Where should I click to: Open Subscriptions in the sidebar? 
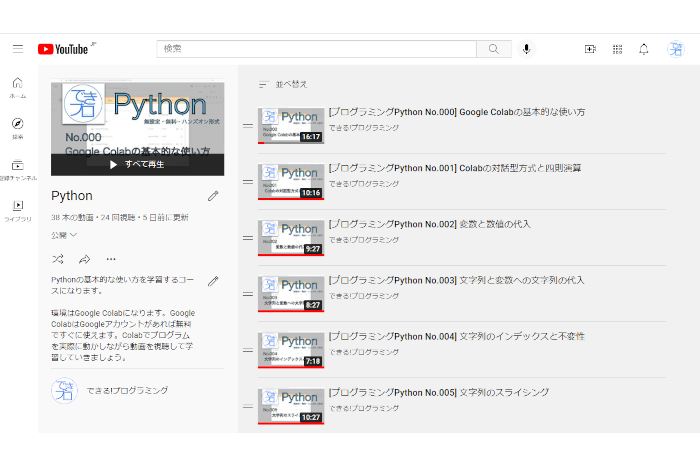pyautogui.click(x=18, y=170)
